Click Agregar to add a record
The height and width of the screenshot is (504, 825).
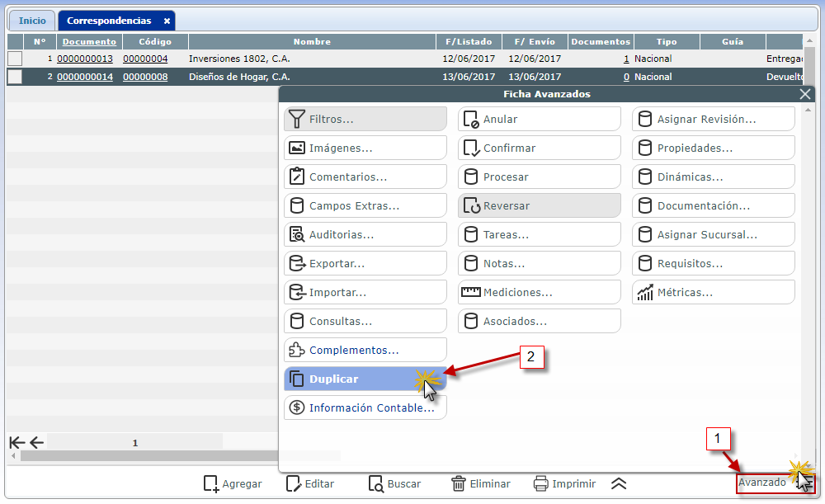(x=233, y=483)
